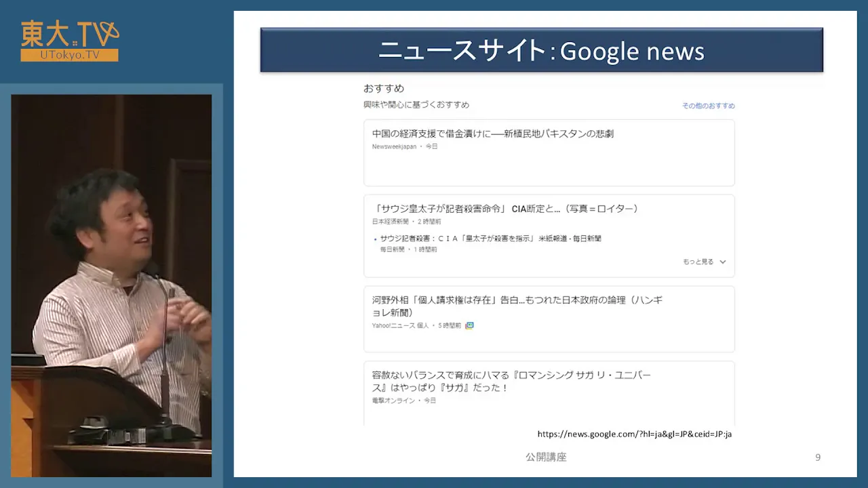Click the Newsweekjapan source label
The width and height of the screenshot is (868, 488).
coord(394,146)
